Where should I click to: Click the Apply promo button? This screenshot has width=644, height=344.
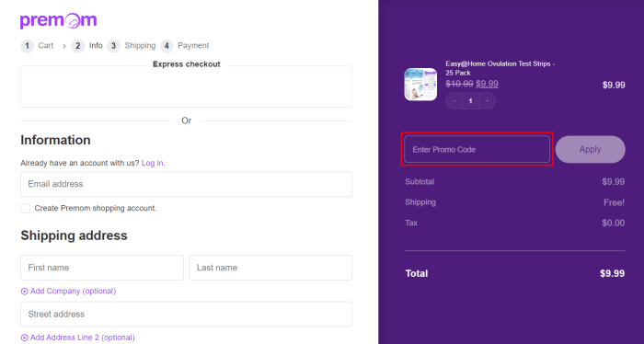pyautogui.click(x=591, y=149)
